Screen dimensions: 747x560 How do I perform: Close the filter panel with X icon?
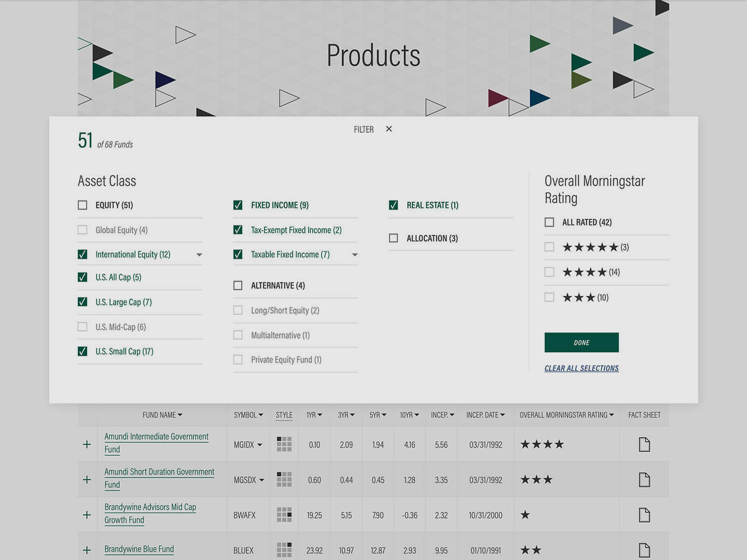tap(389, 129)
